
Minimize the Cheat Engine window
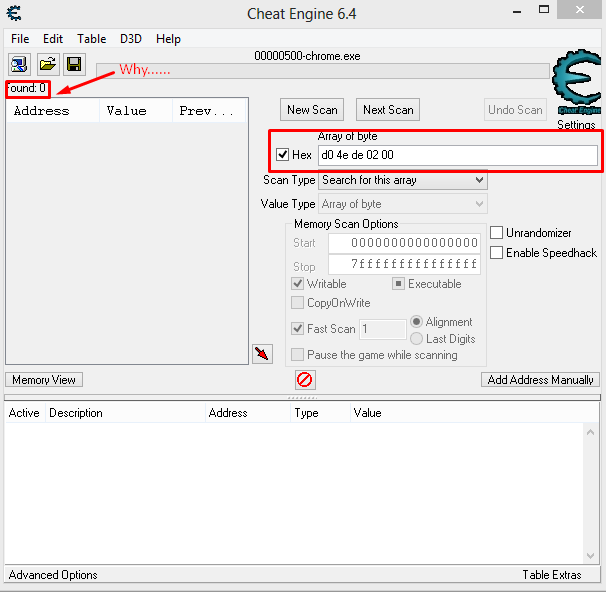(x=517, y=10)
